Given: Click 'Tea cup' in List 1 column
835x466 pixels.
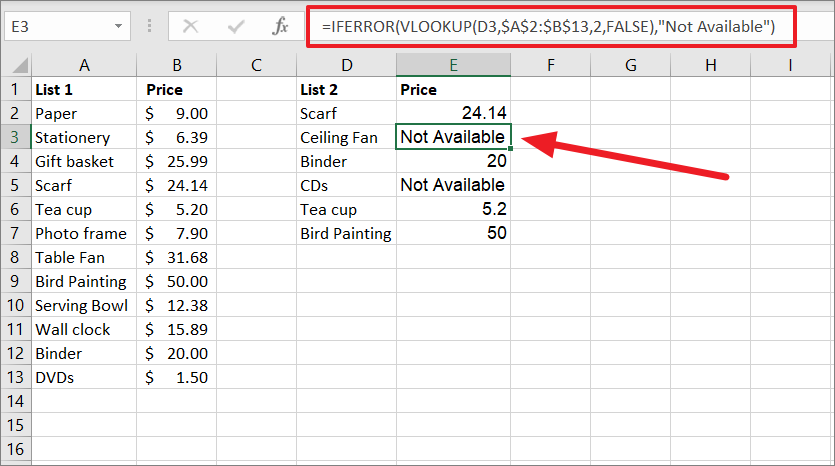Looking at the screenshot, I should [x=84, y=209].
